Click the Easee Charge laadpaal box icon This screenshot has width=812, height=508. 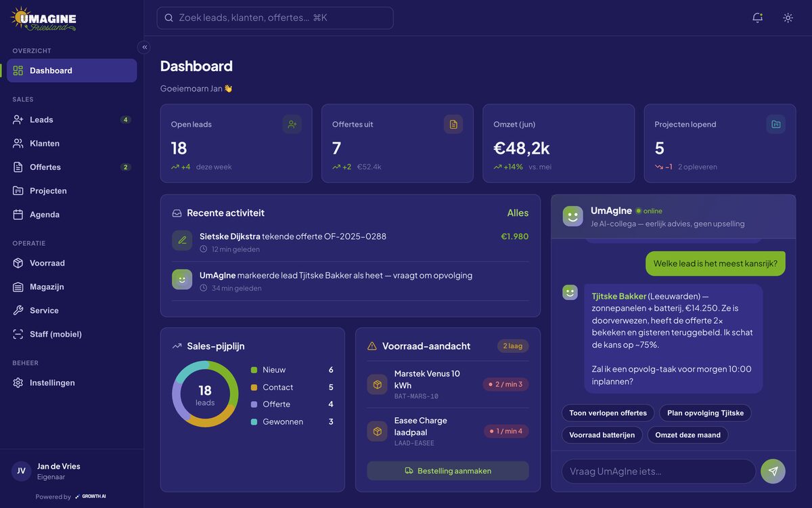[377, 431]
